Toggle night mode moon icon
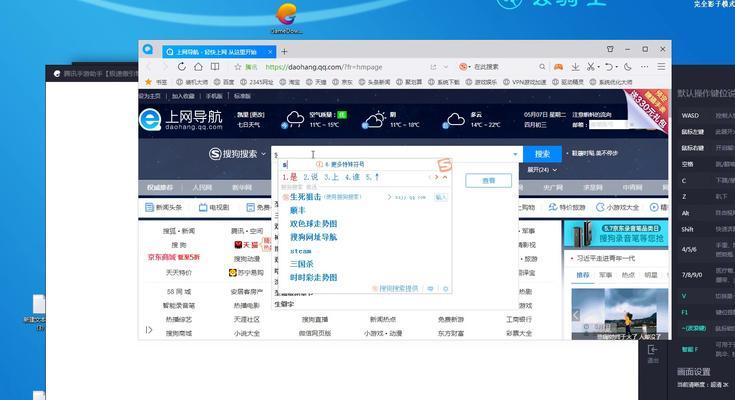 coord(628,67)
